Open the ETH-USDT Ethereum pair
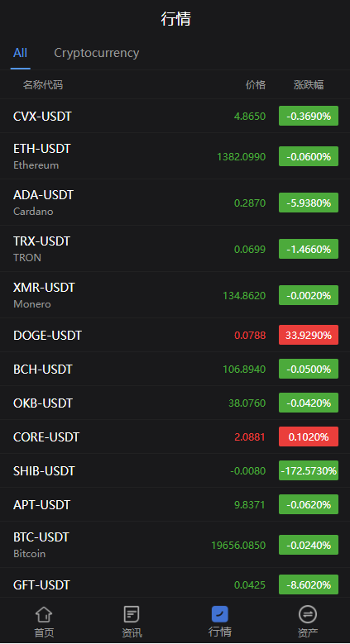This screenshot has width=350, height=644. point(175,156)
